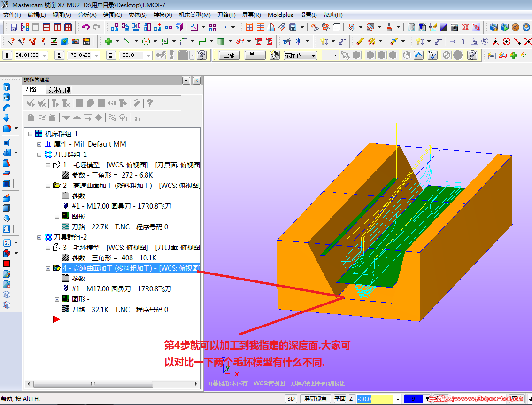Image resolution: width=532 pixels, height=405 pixels.
Task: Select the four-viewport layout icon
Action: (x=68, y=27)
